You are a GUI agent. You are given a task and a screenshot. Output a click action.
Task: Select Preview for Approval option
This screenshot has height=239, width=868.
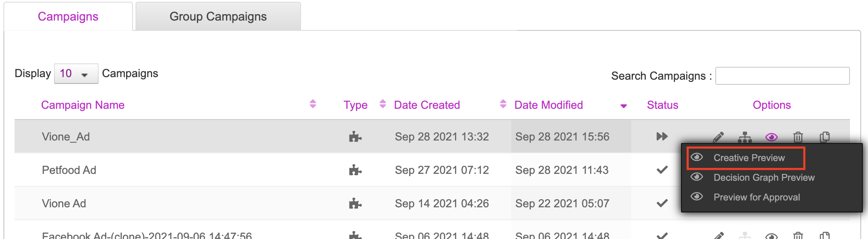756,197
